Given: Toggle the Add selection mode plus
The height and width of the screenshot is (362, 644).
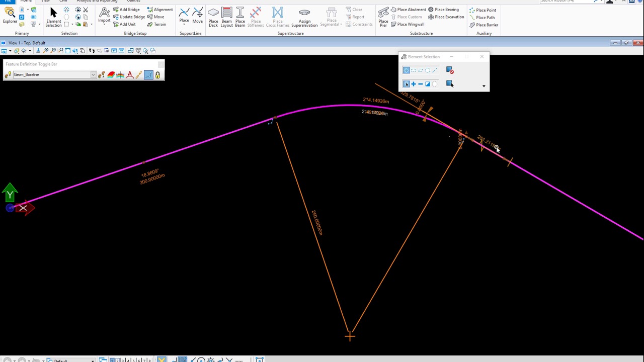Looking at the screenshot, I should click(413, 84).
